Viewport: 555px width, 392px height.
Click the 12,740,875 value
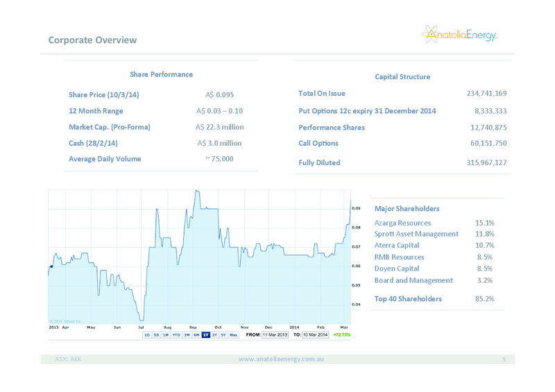coord(488,128)
